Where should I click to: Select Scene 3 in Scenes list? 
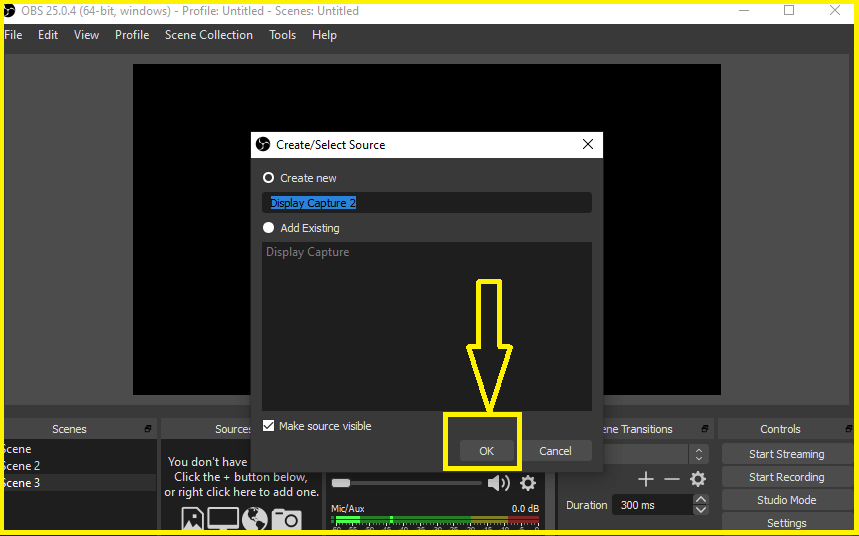79,483
